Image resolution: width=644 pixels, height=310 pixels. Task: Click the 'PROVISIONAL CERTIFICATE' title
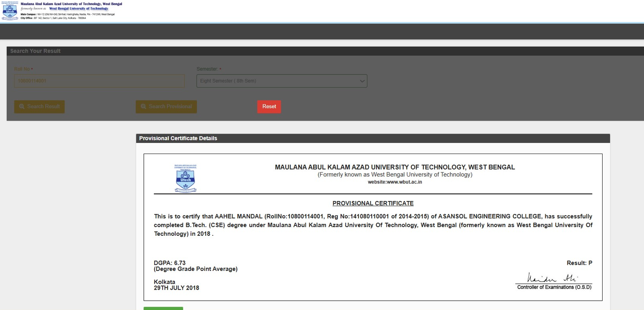373,203
